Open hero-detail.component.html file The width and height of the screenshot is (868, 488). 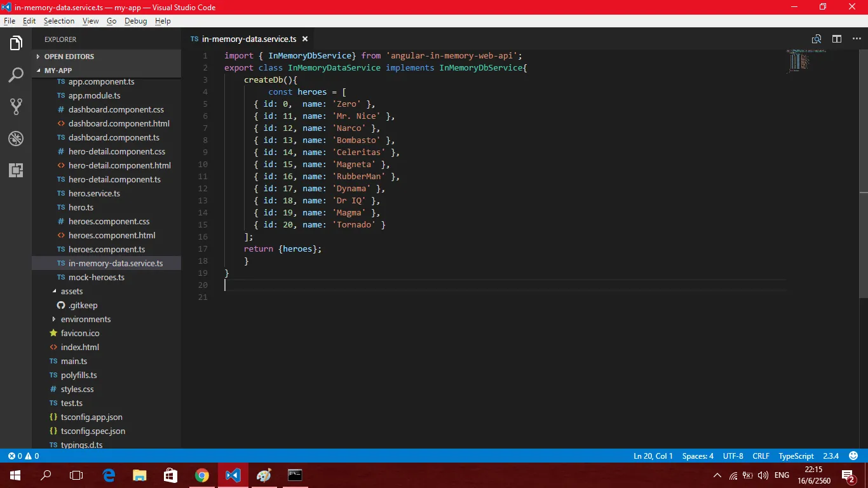[x=119, y=166]
